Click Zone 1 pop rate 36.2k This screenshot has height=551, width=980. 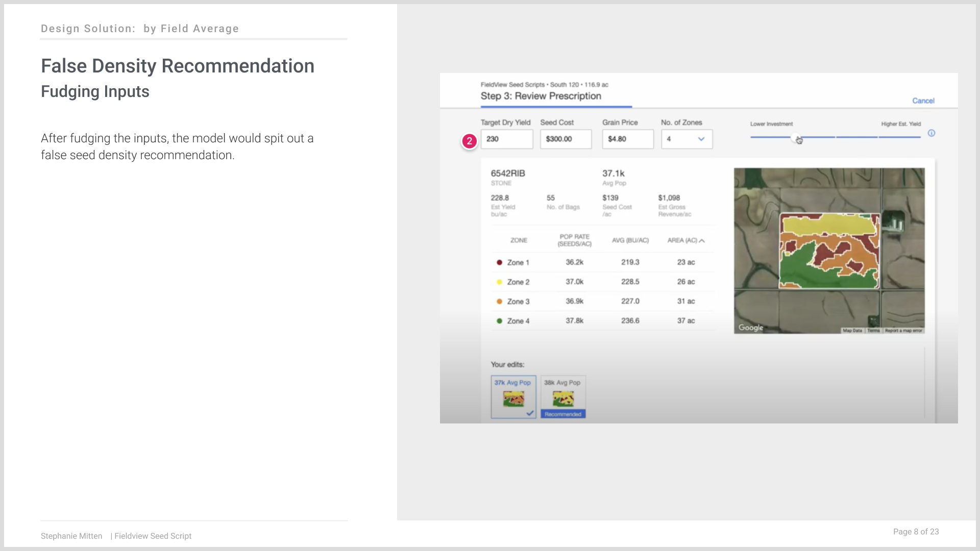tap(574, 262)
